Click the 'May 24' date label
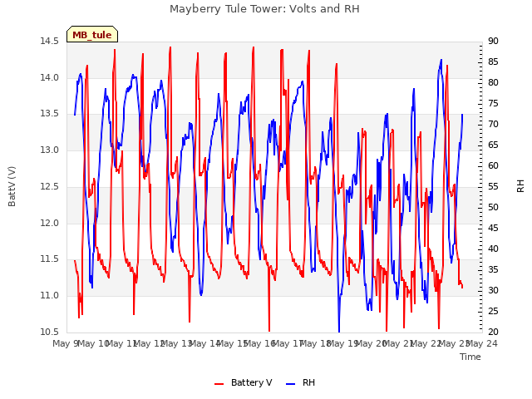The width and height of the screenshot is (532, 399). pyautogui.click(x=482, y=343)
